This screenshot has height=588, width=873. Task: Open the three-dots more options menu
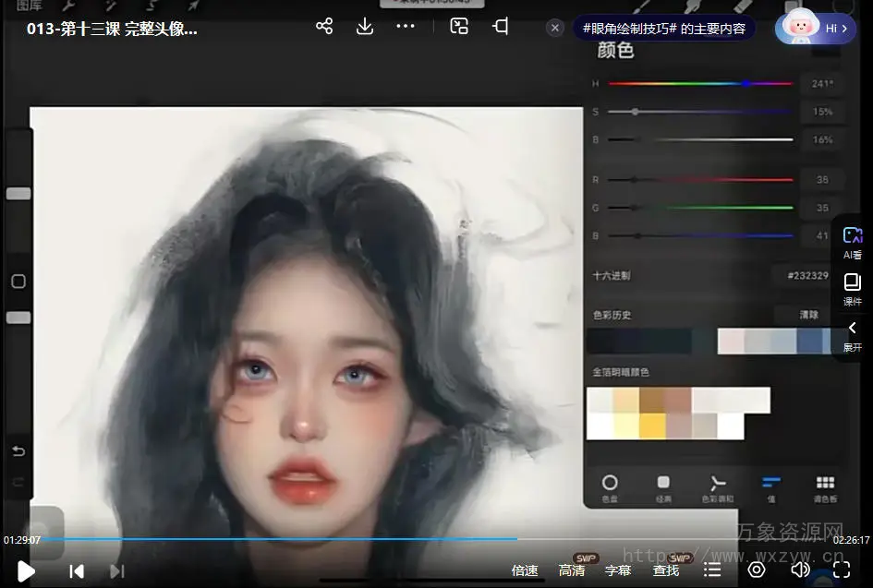pos(406,27)
